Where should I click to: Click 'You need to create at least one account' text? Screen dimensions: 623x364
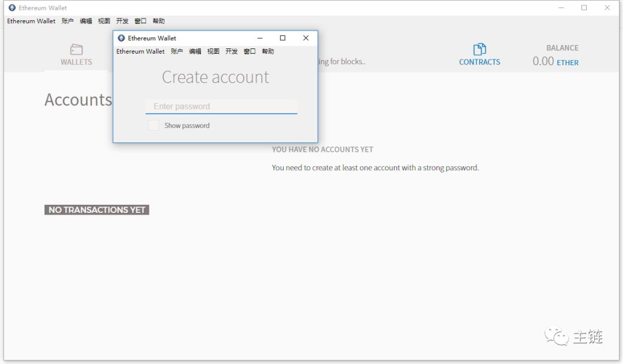(x=375, y=168)
